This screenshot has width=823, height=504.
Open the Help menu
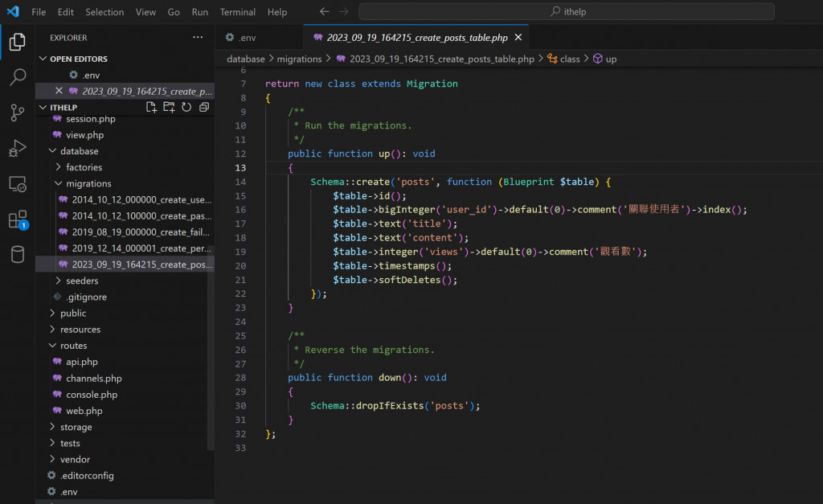277,11
